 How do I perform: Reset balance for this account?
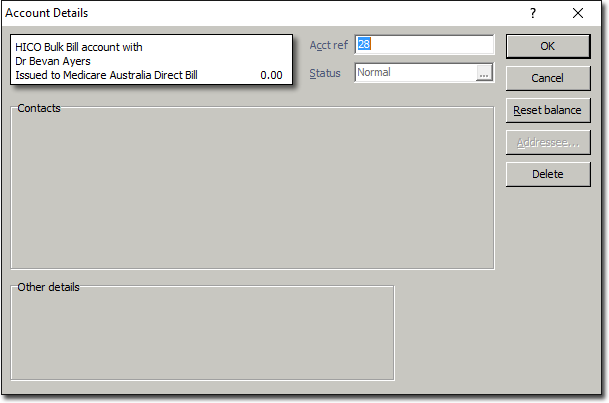coord(546,110)
